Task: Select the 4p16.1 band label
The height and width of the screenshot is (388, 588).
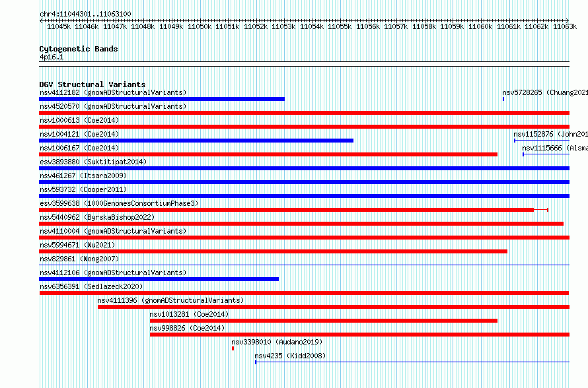Action: coord(52,57)
